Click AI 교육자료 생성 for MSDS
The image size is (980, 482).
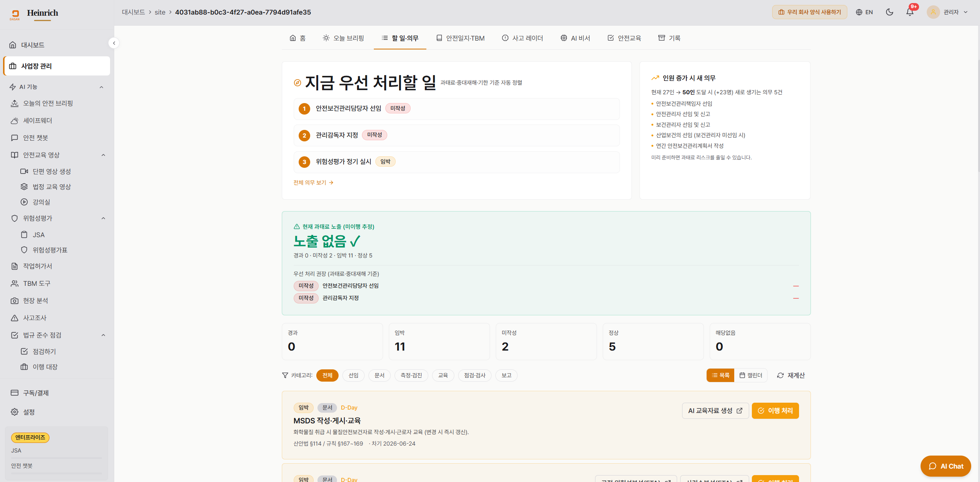coord(715,411)
